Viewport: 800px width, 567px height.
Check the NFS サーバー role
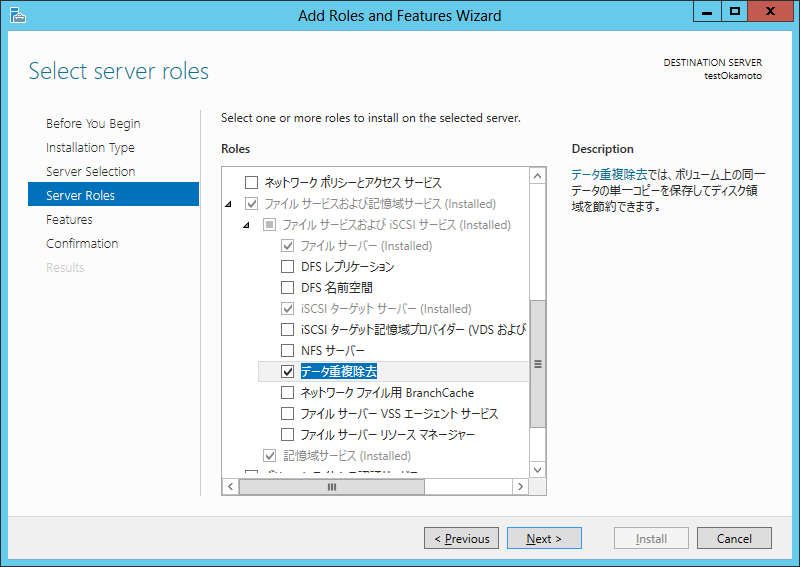pyautogui.click(x=288, y=351)
